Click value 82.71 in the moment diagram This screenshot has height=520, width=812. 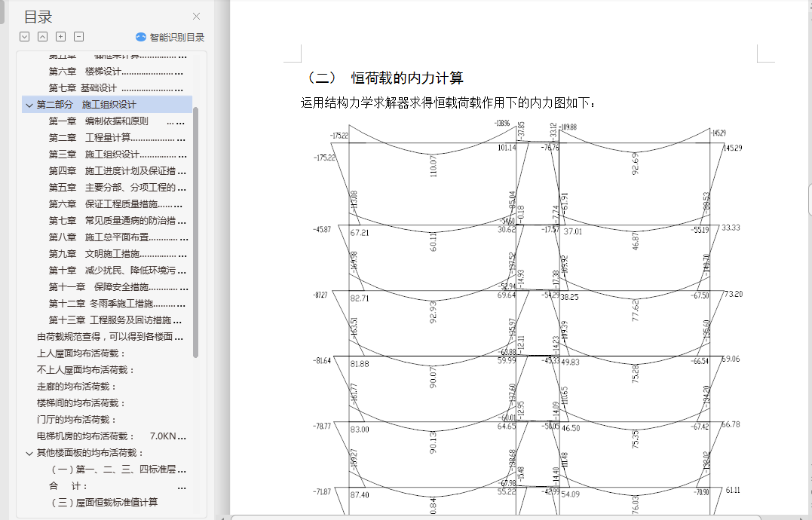360,298
